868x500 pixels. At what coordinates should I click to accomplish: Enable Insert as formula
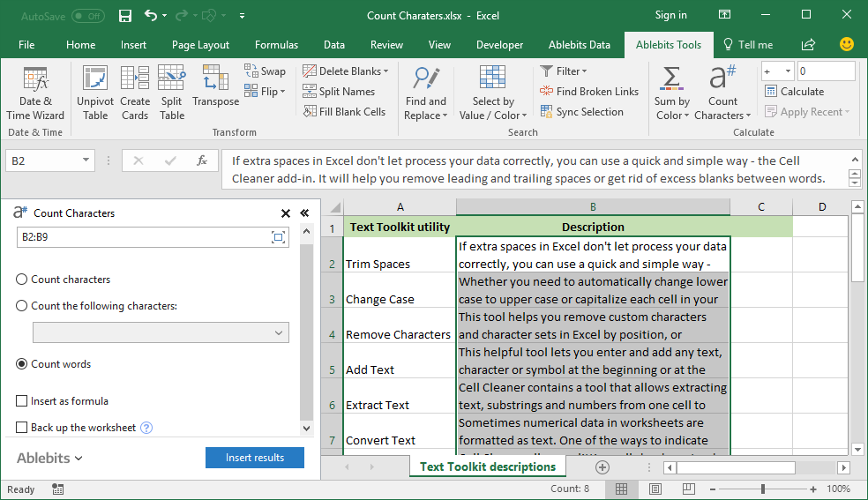pyautogui.click(x=21, y=401)
